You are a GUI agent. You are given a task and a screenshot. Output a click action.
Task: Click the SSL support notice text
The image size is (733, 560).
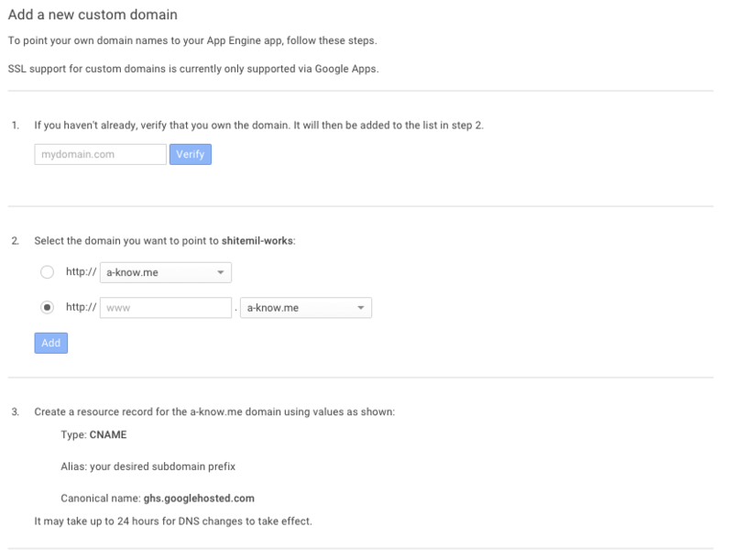pyautogui.click(x=193, y=69)
